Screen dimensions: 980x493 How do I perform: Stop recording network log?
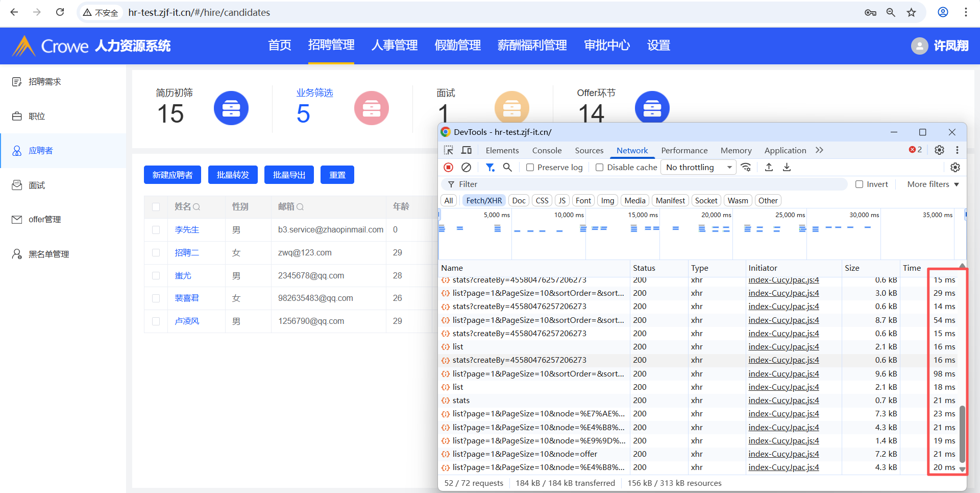(448, 167)
